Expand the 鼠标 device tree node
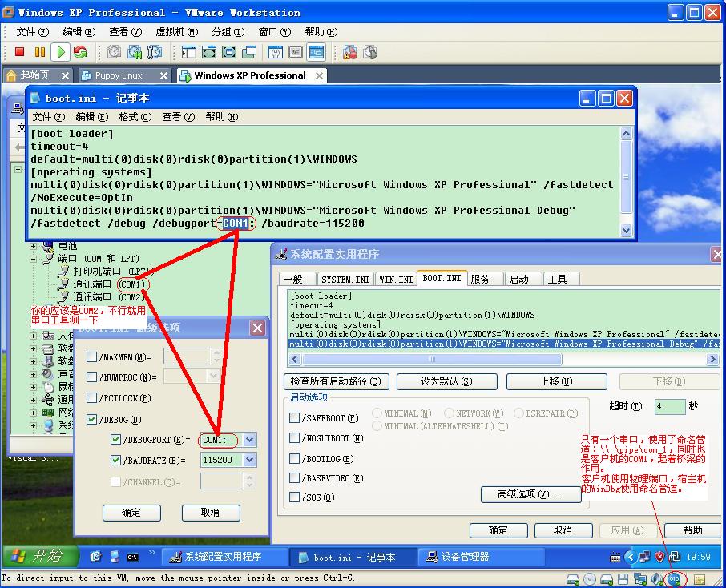 [x=34, y=387]
